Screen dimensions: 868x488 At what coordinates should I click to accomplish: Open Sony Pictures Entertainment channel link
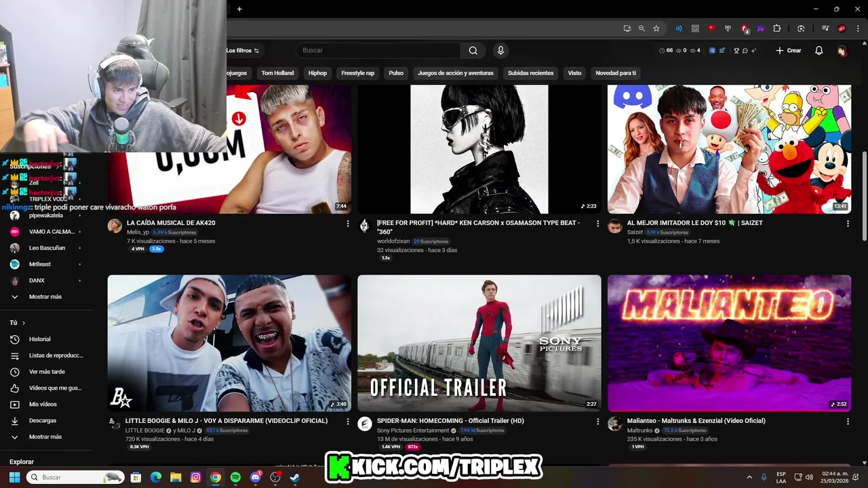pyautogui.click(x=413, y=430)
